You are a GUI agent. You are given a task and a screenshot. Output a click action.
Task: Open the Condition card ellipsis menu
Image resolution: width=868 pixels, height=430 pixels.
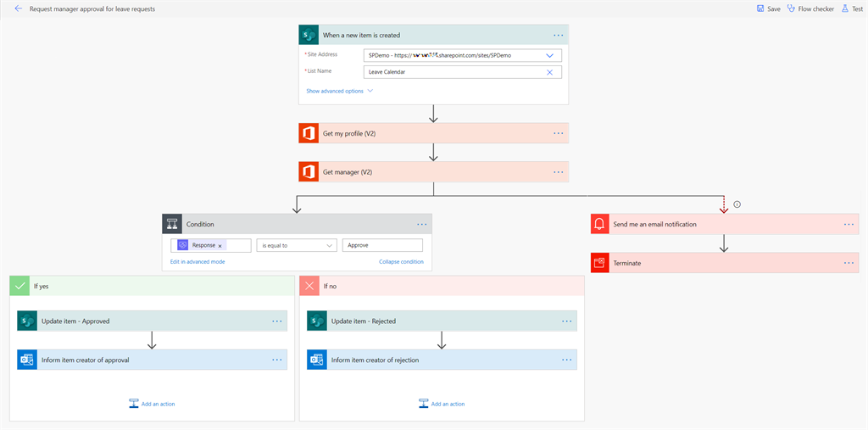[x=421, y=224]
